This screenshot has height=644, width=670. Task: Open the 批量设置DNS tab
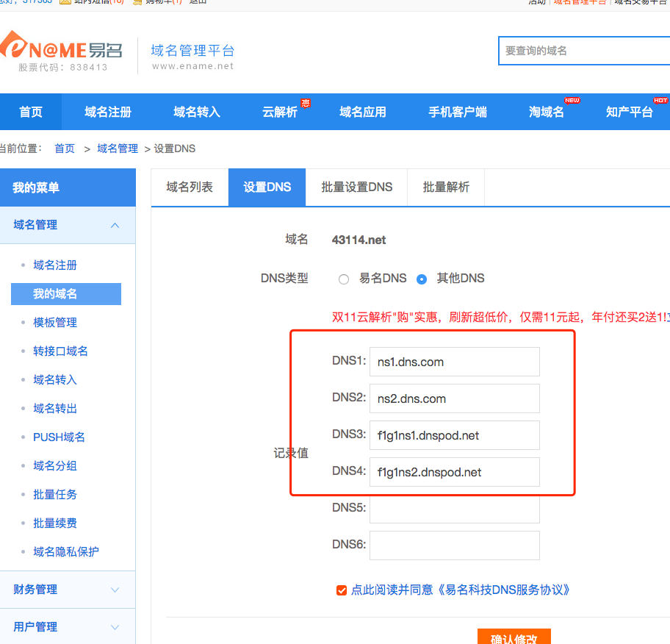[356, 187]
